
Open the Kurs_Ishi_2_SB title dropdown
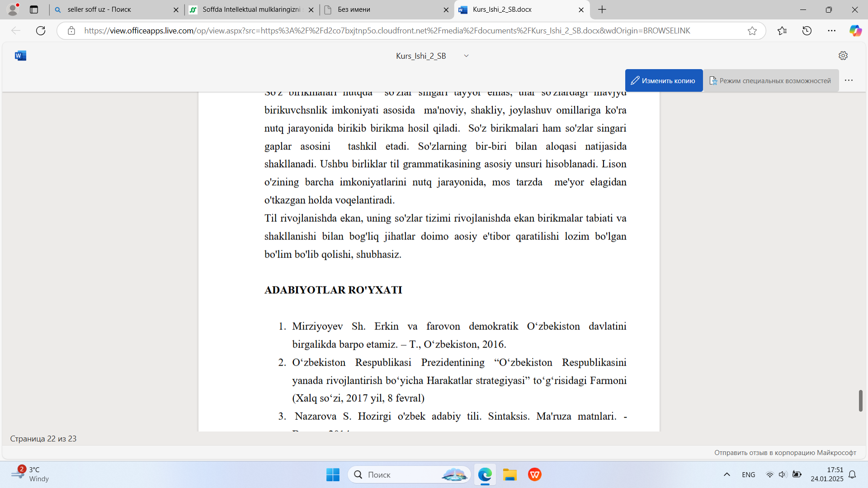466,56
